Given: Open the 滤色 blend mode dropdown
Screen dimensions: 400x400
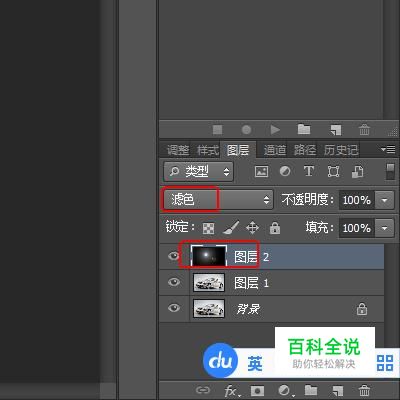Looking at the screenshot, I should click(218, 200).
